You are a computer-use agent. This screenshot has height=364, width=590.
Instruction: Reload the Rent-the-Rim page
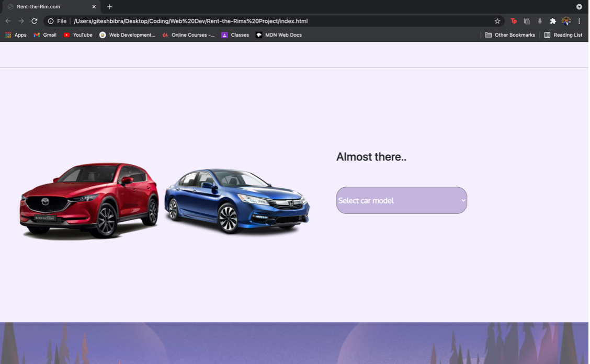click(34, 21)
